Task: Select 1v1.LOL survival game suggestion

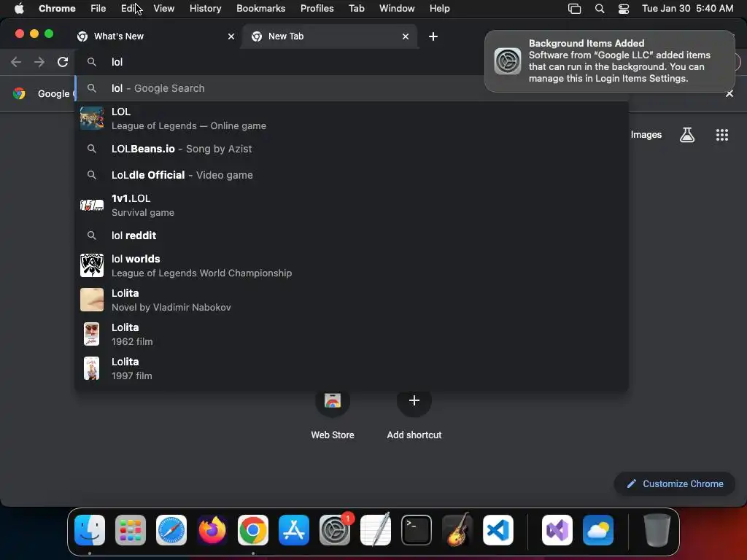Action: (x=352, y=205)
